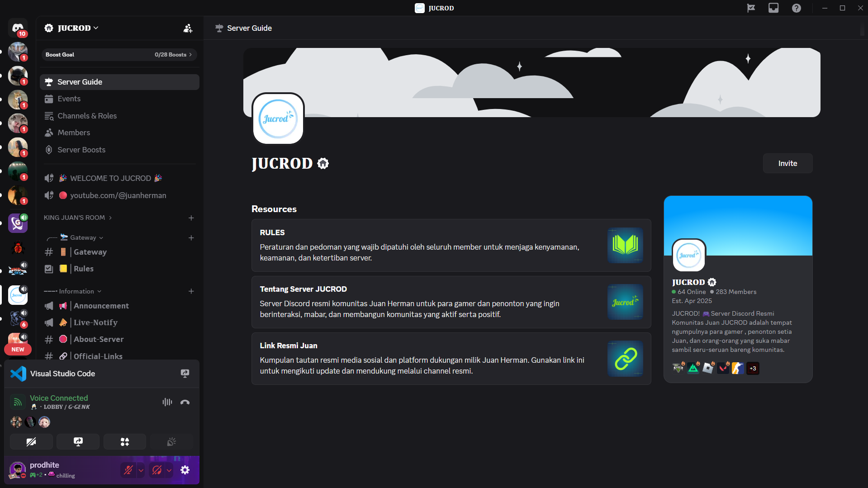Collapse KING JUAN'S ROOM category

tap(77, 218)
